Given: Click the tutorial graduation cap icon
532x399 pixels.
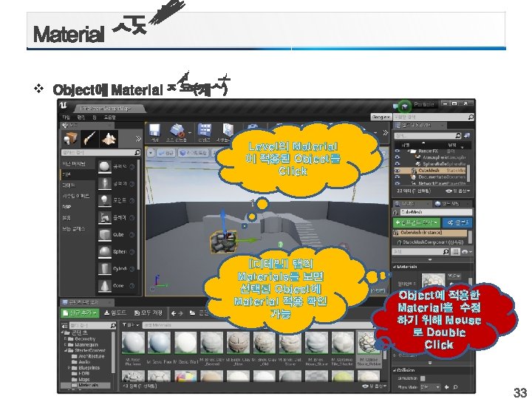Looking at the screenshot, I should (404, 106).
